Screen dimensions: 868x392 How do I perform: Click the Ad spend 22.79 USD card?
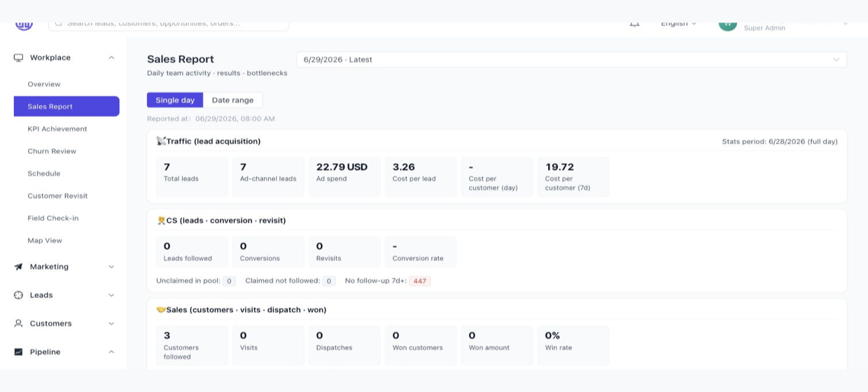coord(344,176)
